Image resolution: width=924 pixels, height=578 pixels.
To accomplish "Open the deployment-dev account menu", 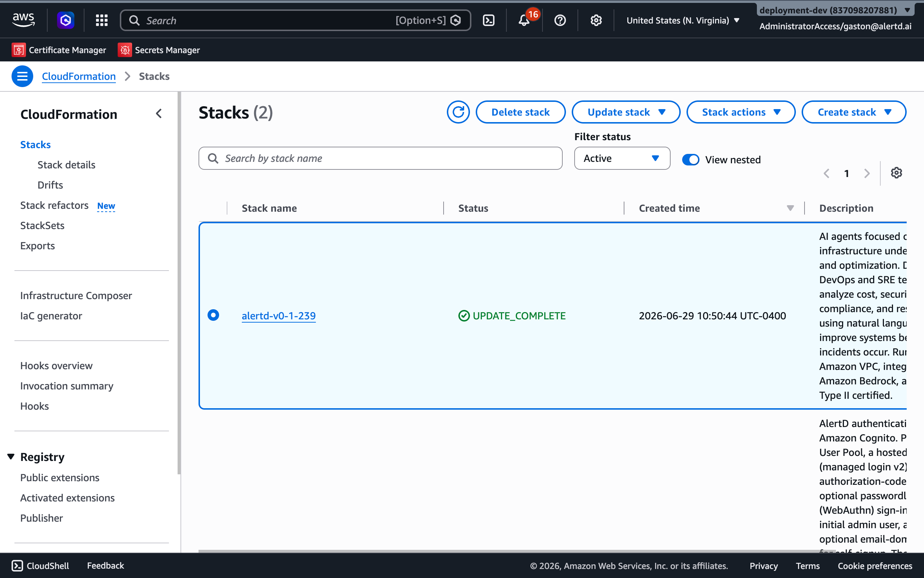I will [836, 10].
